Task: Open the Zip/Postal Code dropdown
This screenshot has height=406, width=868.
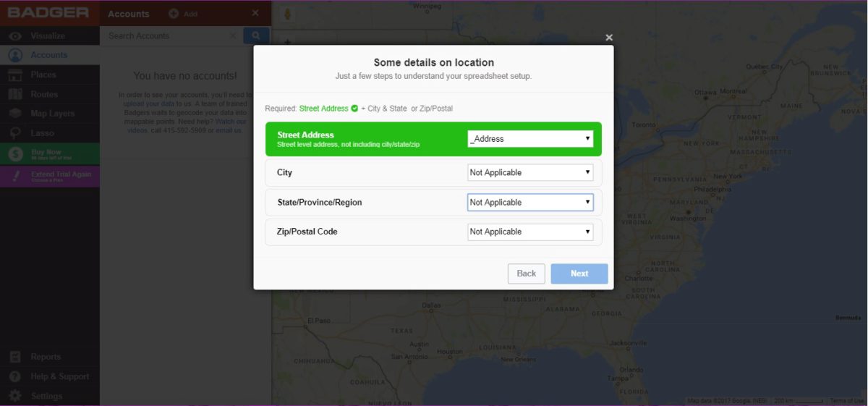Action: (x=530, y=232)
